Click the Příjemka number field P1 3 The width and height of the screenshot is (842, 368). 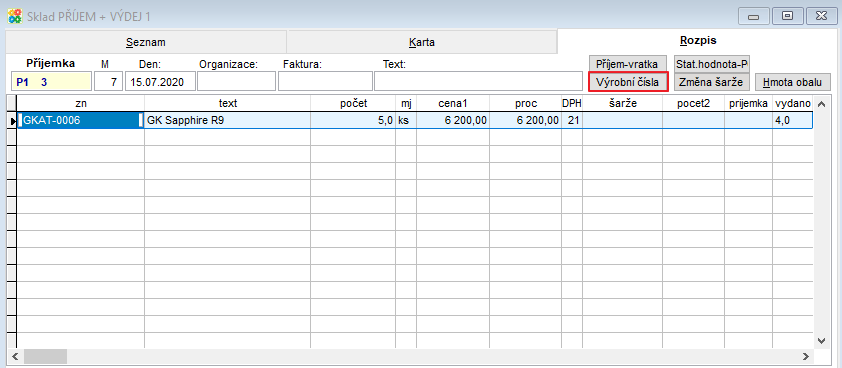click(x=51, y=82)
